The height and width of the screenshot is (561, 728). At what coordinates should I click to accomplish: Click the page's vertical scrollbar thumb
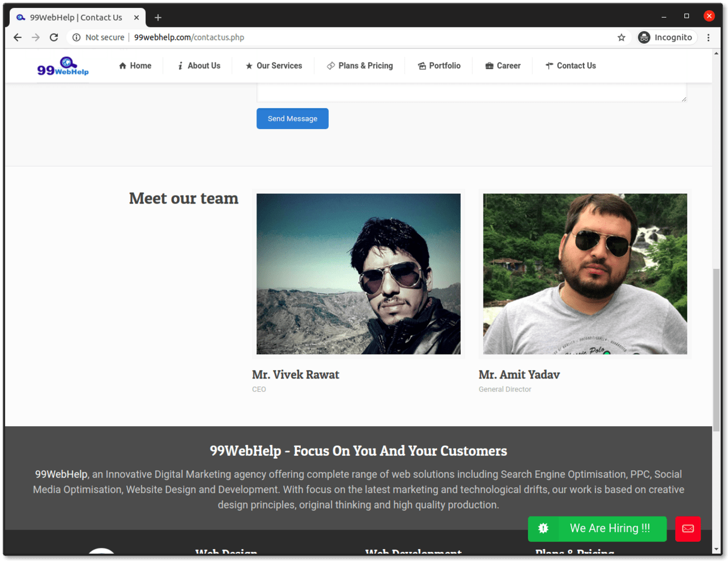click(x=717, y=350)
